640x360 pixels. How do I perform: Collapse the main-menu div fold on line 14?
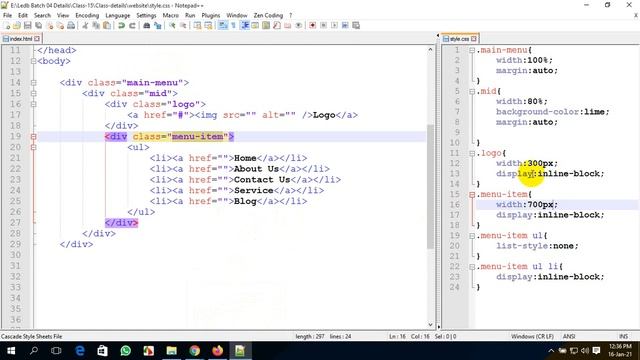coord(33,83)
